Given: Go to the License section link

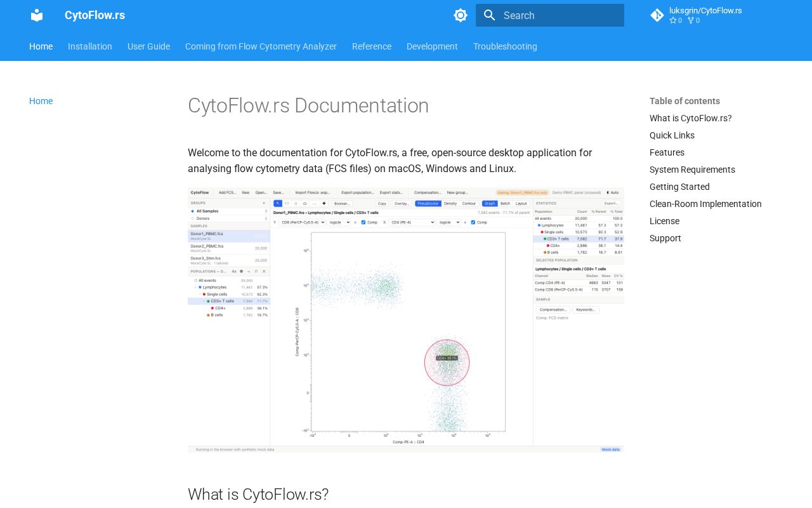Looking at the screenshot, I should pos(664,221).
